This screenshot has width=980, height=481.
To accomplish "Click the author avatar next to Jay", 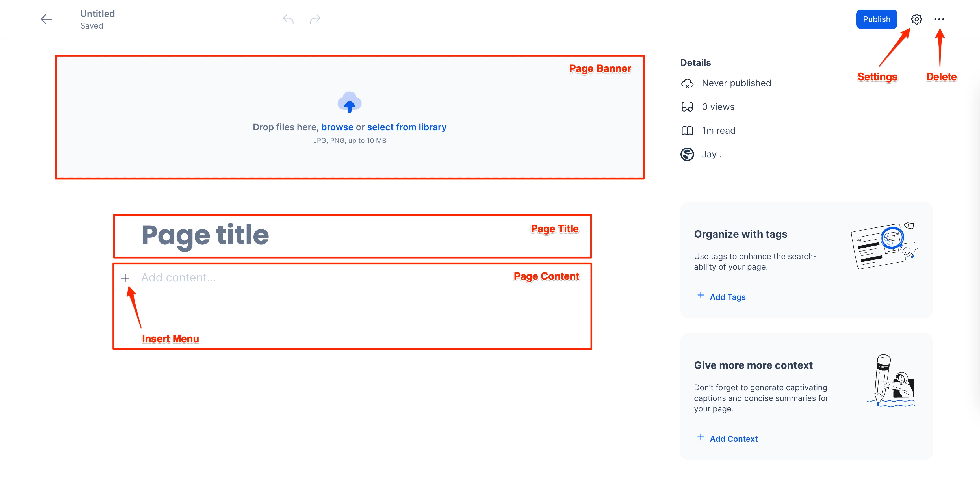I will (687, 155).
